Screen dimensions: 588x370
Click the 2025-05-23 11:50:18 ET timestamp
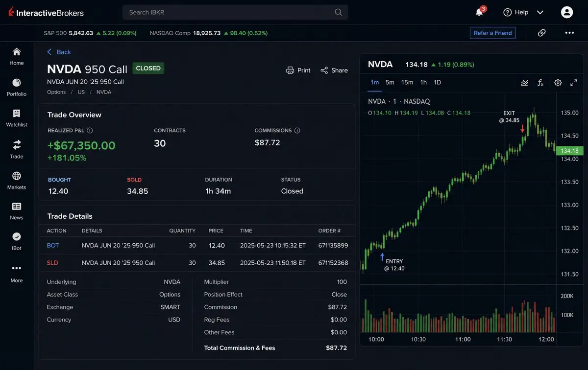(273, 263)
